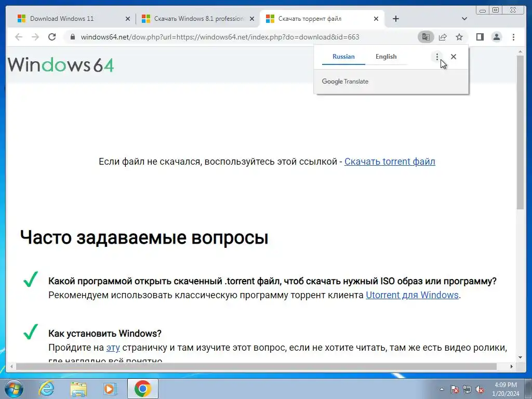This screenshot has width=532, height=399.
Task: Select the English language tab
Action: coord(386,57)
